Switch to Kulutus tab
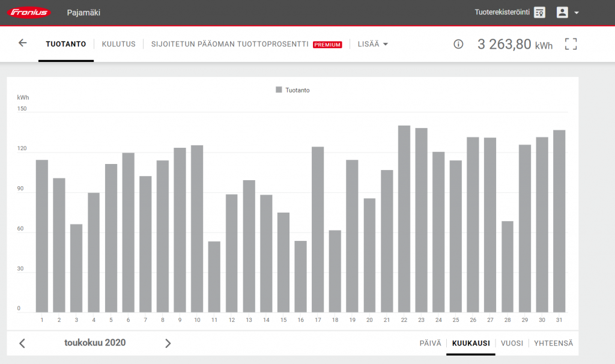615x364 pixels. tap(118, 44)
